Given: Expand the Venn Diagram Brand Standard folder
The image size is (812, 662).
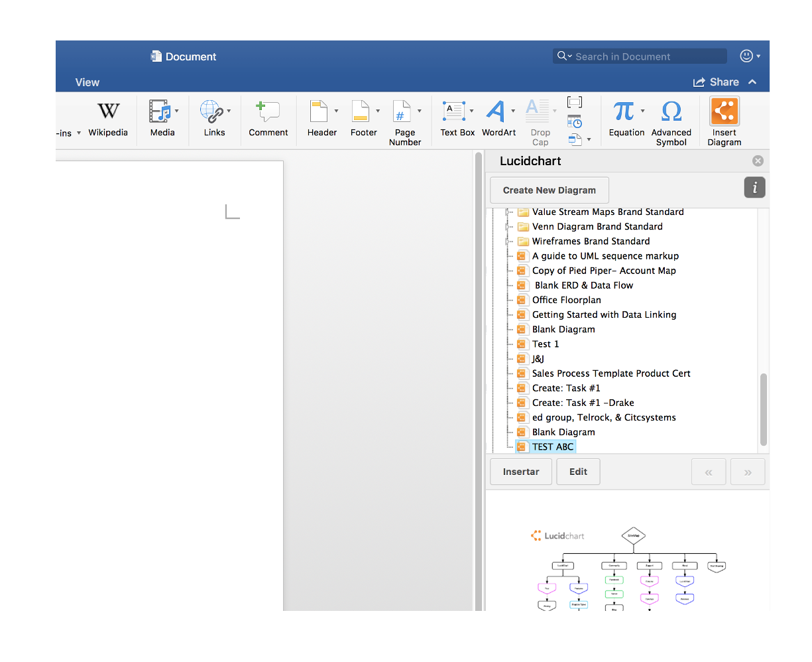Looking at the screenshot, I should pyautogui.click(x=508, y=227).
